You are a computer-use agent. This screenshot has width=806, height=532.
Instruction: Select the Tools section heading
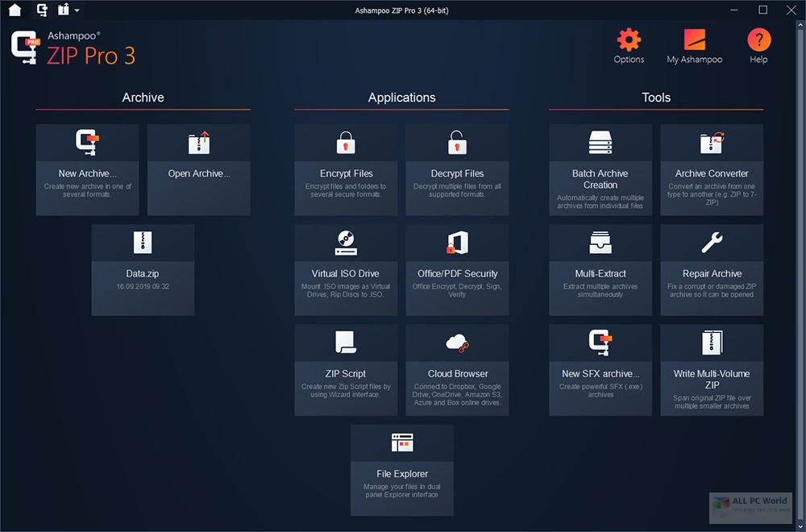coord(656,98)
